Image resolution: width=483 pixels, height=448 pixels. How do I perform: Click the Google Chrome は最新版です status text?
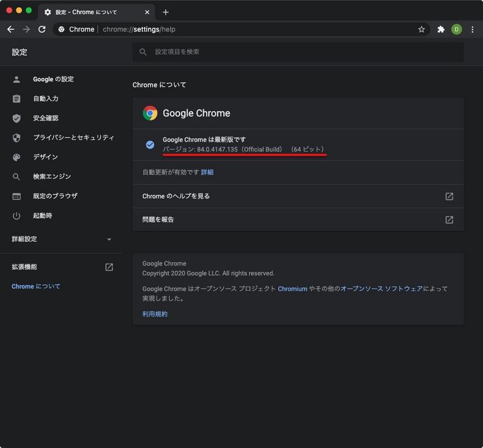click(x=204, y=140)
